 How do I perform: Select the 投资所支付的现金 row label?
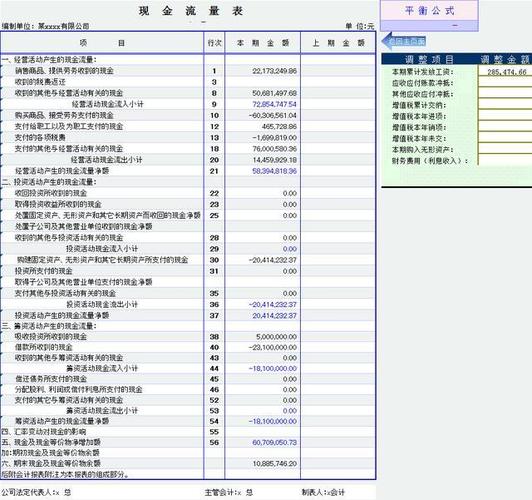[43, 271]
